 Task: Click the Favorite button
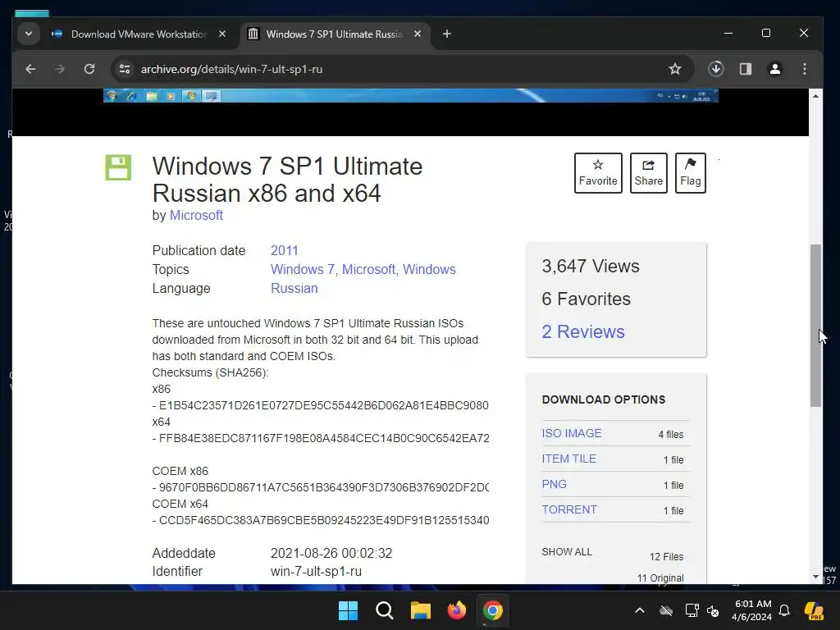click(x=598, y=173)
